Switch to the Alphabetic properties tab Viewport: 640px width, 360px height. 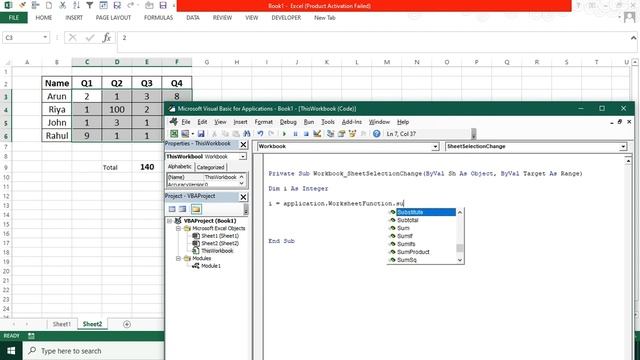[180, 167]
